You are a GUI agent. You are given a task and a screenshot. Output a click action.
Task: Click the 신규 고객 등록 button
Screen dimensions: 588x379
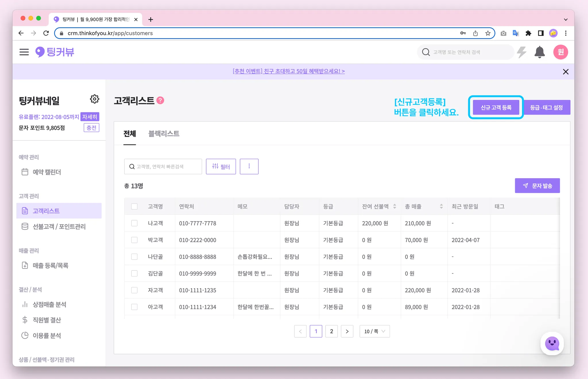click(x=496, y=107)
